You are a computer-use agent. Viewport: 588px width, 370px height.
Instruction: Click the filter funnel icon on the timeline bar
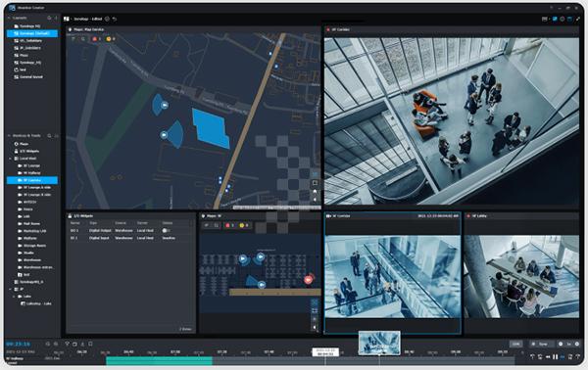point(67,344)
